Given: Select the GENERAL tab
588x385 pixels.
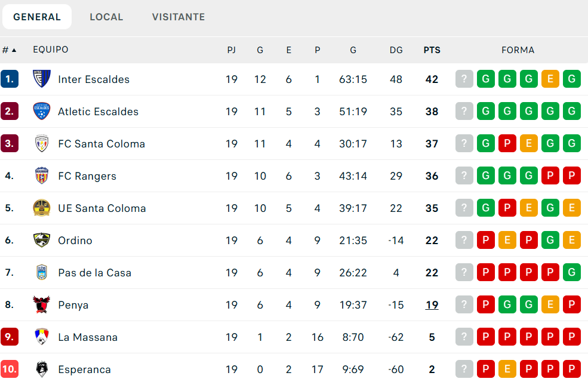Looking at the screenshot, I should click(36, 16).
